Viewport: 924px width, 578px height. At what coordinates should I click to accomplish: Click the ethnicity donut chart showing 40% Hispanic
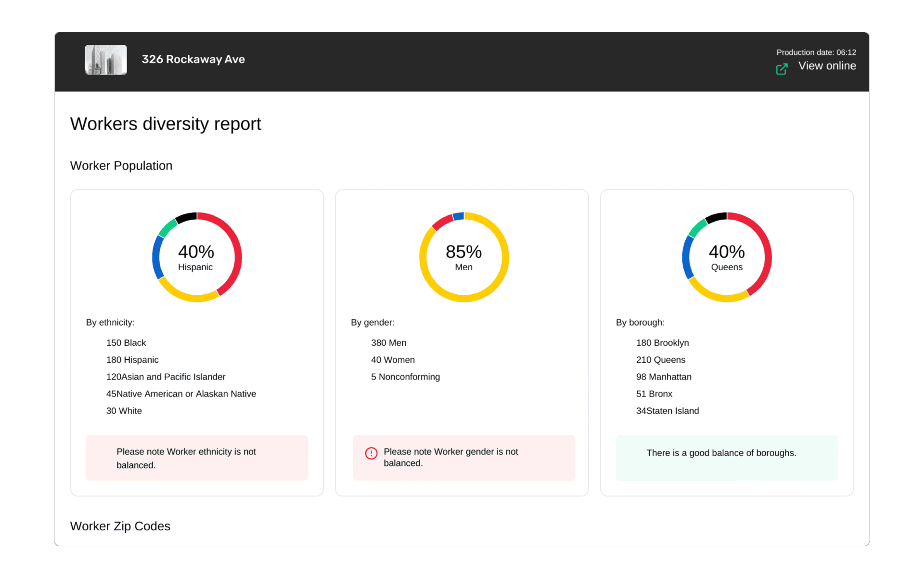(x=197, y=257)
